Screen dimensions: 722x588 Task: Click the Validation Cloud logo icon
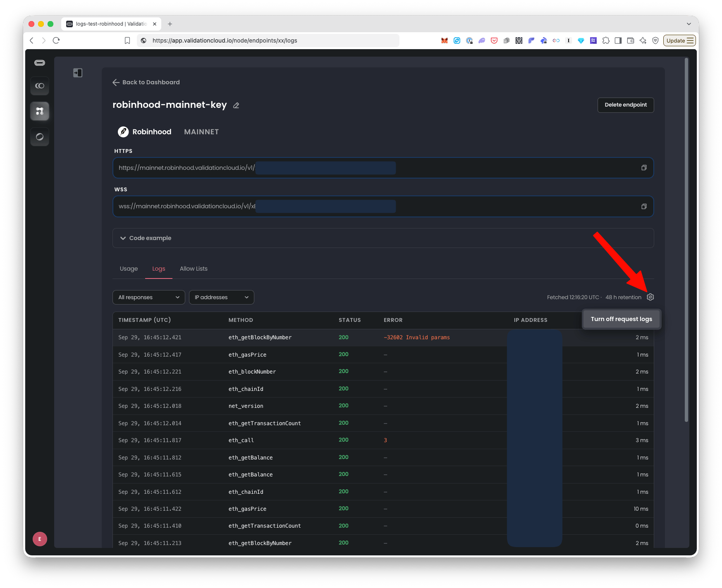[x=40, y=63]
